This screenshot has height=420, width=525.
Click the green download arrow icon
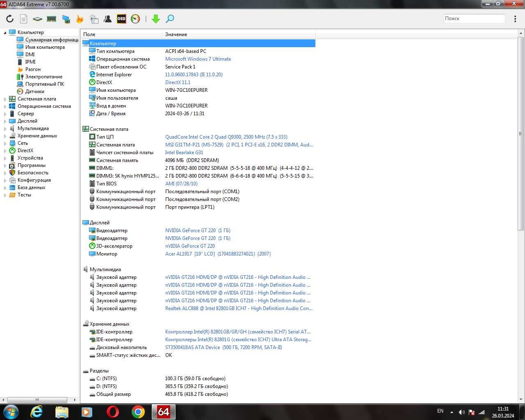tap(156, 19)
